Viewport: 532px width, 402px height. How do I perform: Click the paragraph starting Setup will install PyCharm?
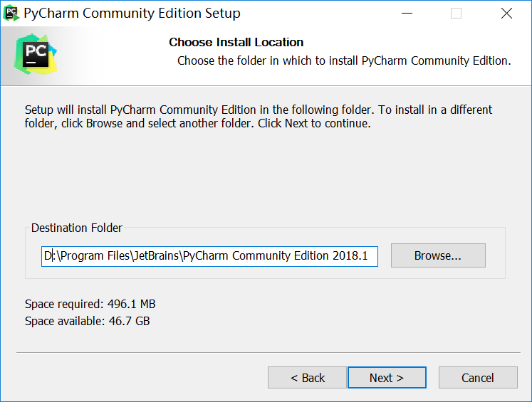pos(258,117)
